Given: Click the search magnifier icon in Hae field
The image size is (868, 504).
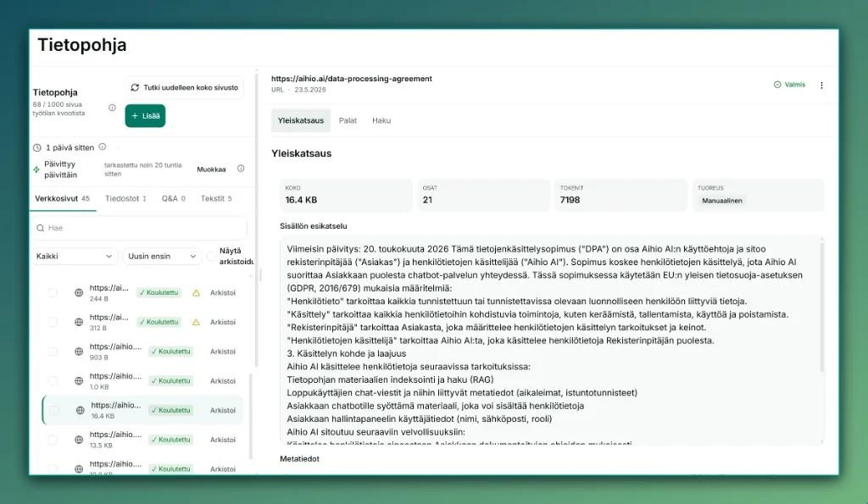Looking at the screenshot, I should (x=41, y=228).
